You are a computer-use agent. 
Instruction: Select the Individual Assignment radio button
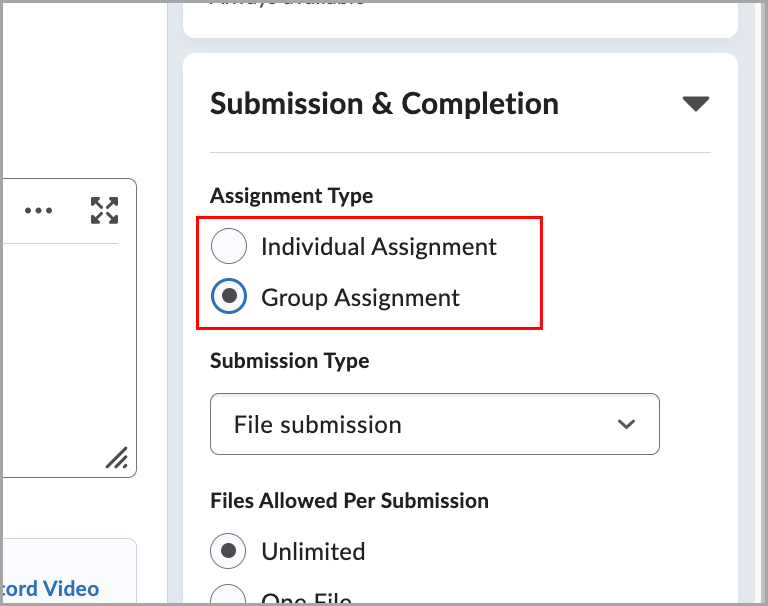pyautogui.click(x=229, y=246)
